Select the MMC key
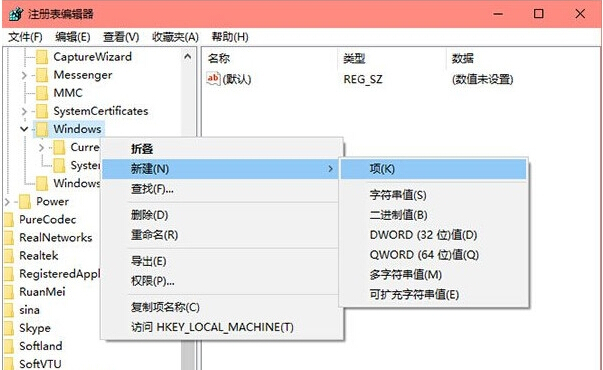 point(68,93)
